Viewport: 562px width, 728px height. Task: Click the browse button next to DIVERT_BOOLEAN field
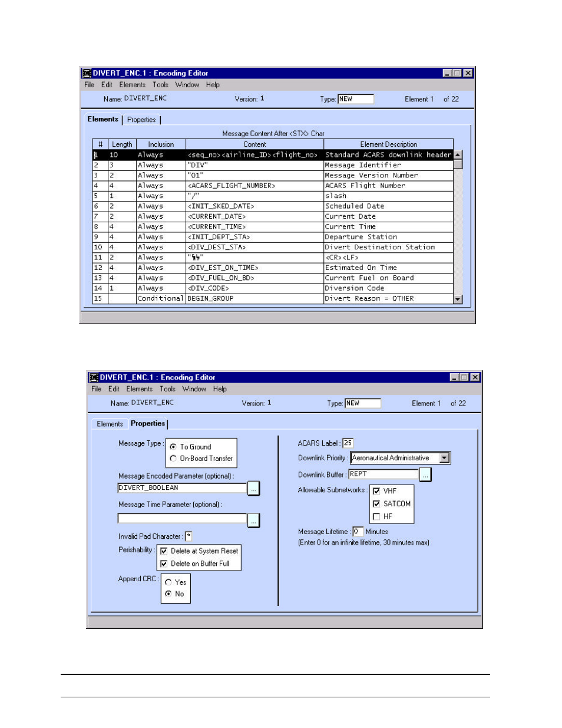[x=253, y=489]
